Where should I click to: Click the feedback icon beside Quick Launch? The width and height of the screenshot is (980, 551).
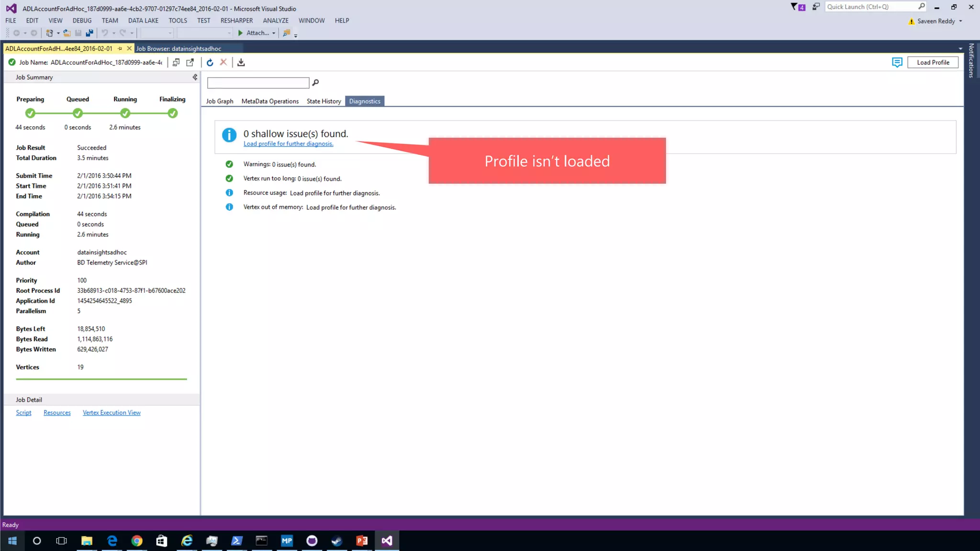[816, 7]
